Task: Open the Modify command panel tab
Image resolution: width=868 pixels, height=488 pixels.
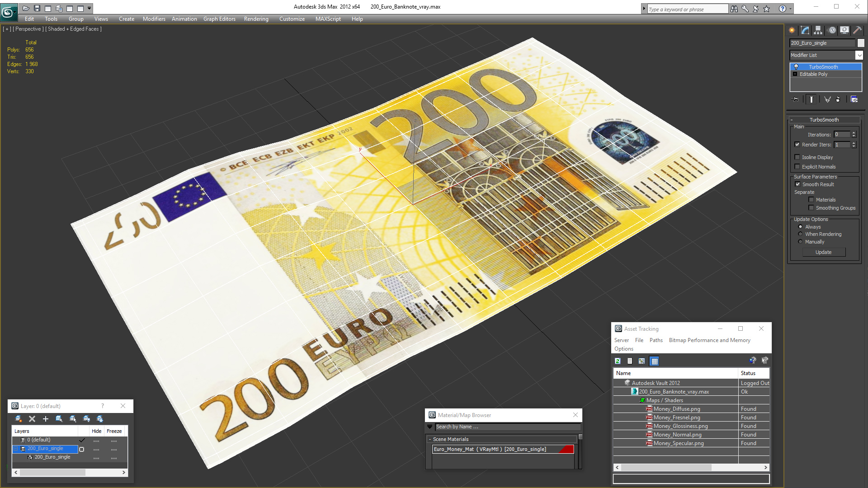Action: [805, 30]
